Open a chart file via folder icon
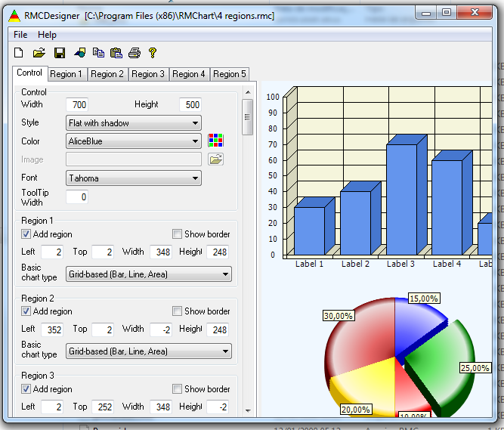Screen dimensions: 504x430 (x=39, y=53)
